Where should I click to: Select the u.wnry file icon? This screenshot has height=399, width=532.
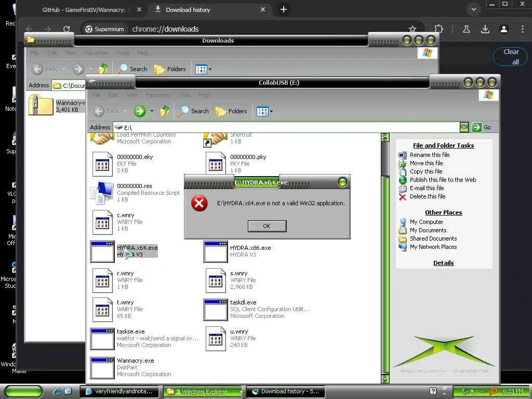(216, 339)
